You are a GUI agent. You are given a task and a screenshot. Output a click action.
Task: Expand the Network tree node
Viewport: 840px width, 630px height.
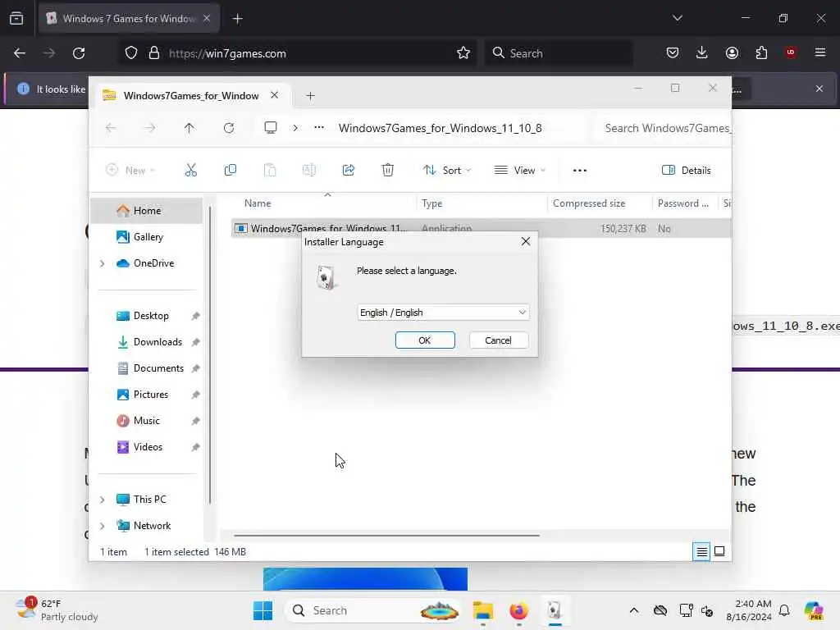[103, 526]
